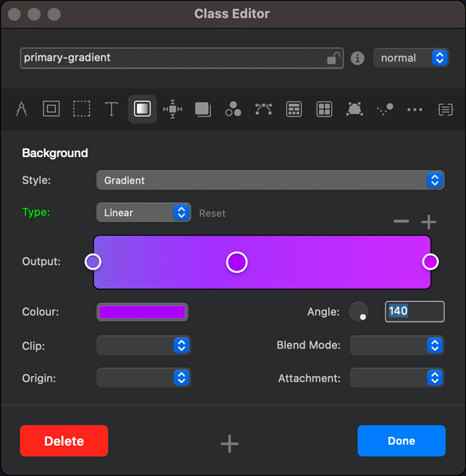Open the purple Colour swatch

142,312
